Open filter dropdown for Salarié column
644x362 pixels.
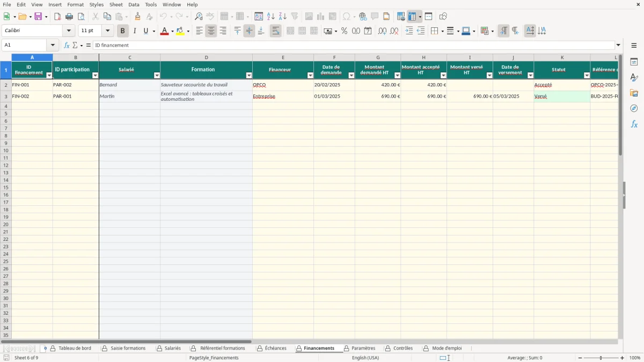tap(157, 76)
